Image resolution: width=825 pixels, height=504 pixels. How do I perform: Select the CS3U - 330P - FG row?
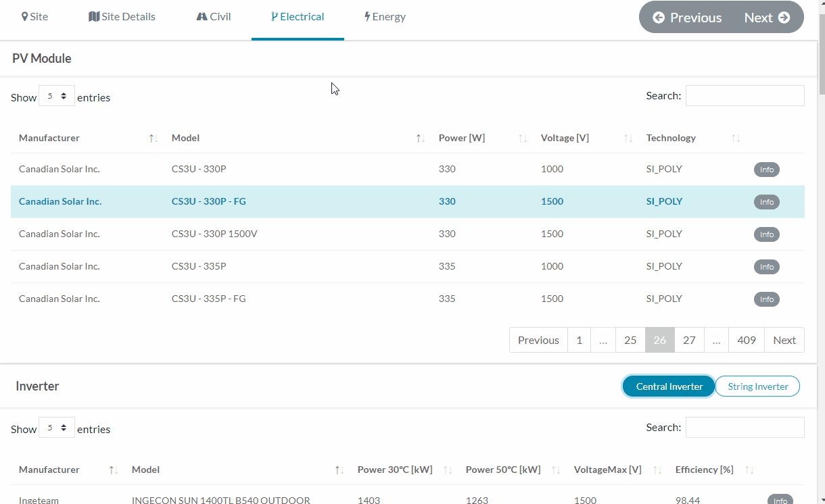coord(408,201)
